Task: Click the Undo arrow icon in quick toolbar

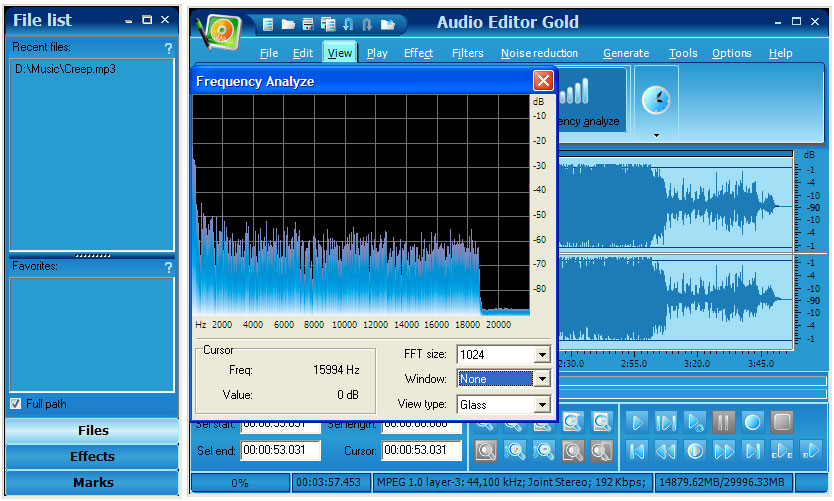Action: click(x=348, y=24)
